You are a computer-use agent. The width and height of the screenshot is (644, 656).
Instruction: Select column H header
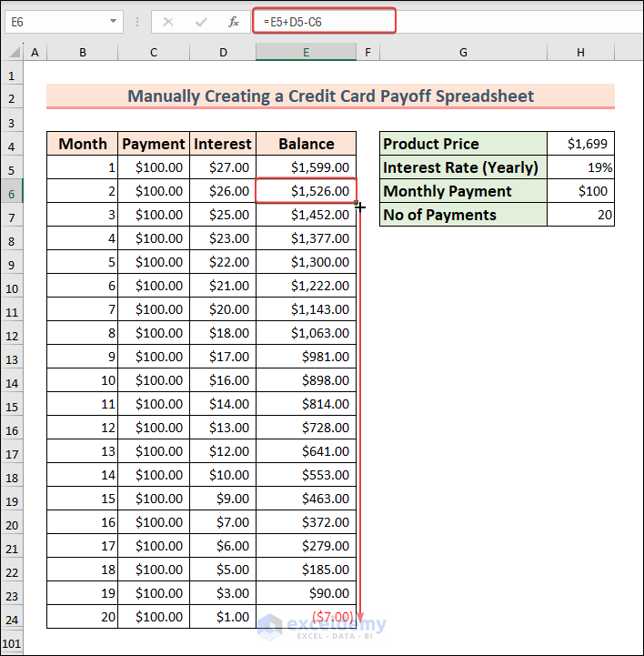[x=581, y=52]
